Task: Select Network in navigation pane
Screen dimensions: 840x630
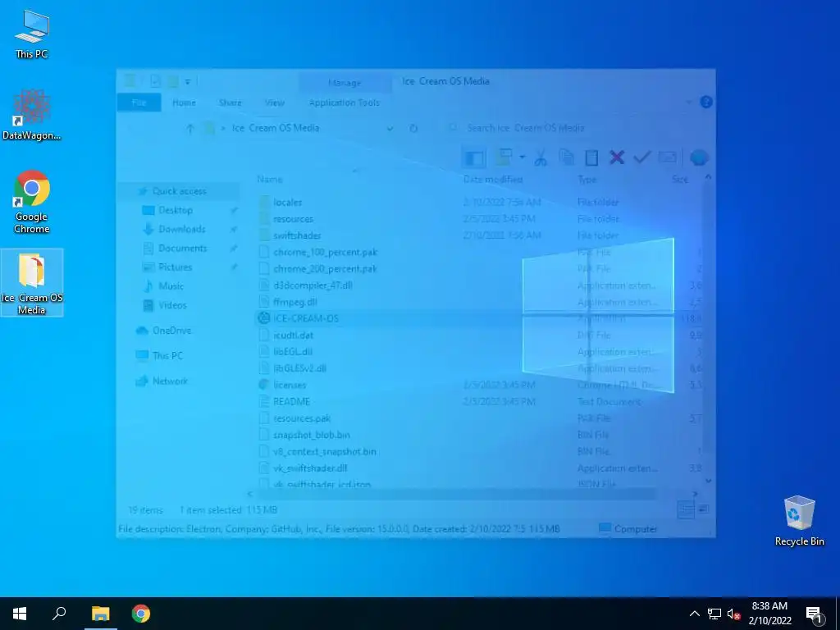Action: 170,381
